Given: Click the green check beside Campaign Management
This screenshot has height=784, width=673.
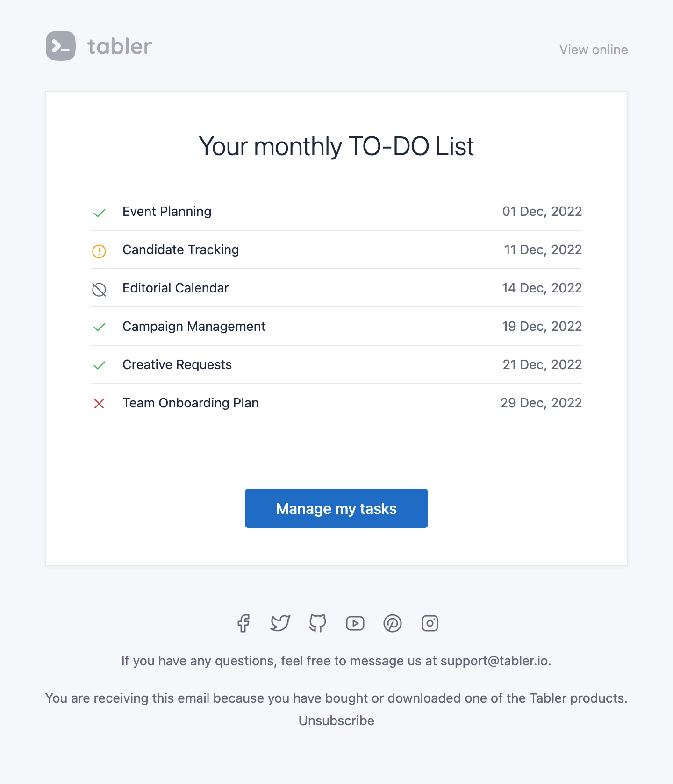Looking at the screenshot, I should coord(99,327).
